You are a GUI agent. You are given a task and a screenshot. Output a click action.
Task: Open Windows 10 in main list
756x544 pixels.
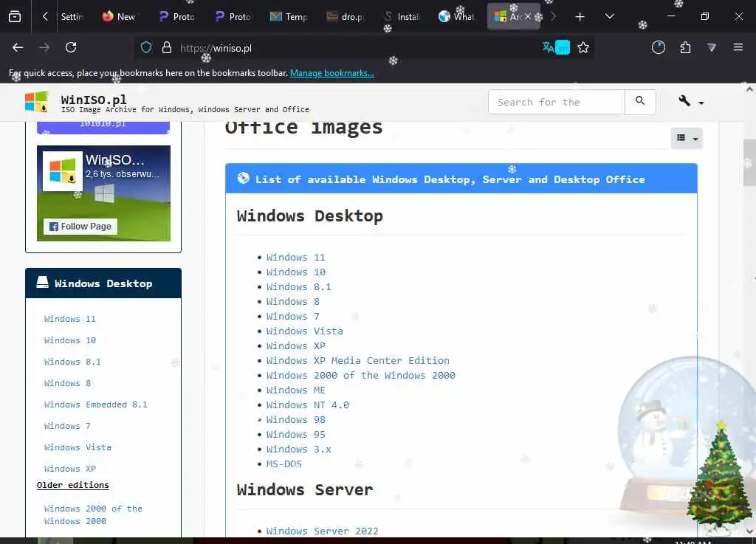[x=295, y=272]
